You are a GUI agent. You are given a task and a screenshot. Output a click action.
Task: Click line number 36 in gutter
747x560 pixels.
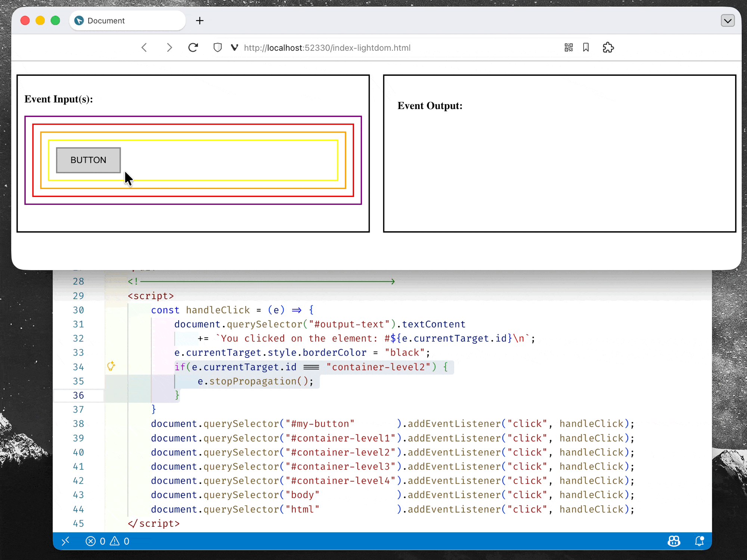click(x=78, y=395)
